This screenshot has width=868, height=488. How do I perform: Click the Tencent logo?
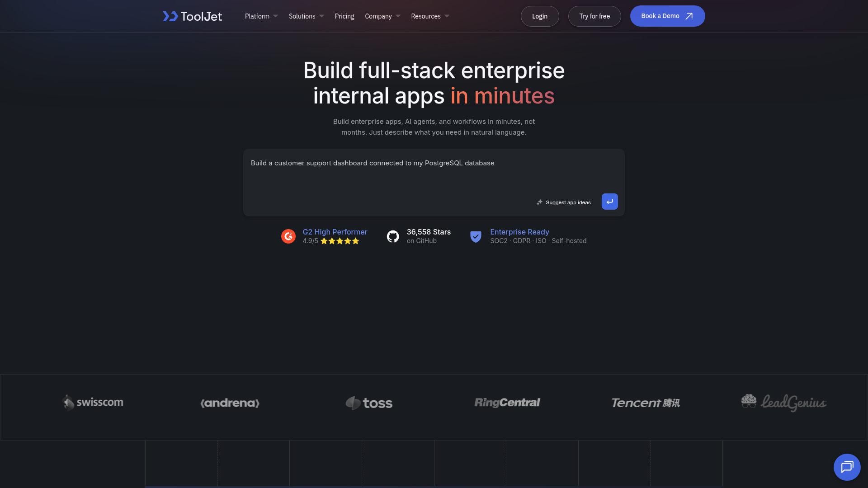(x=645, y=403)
